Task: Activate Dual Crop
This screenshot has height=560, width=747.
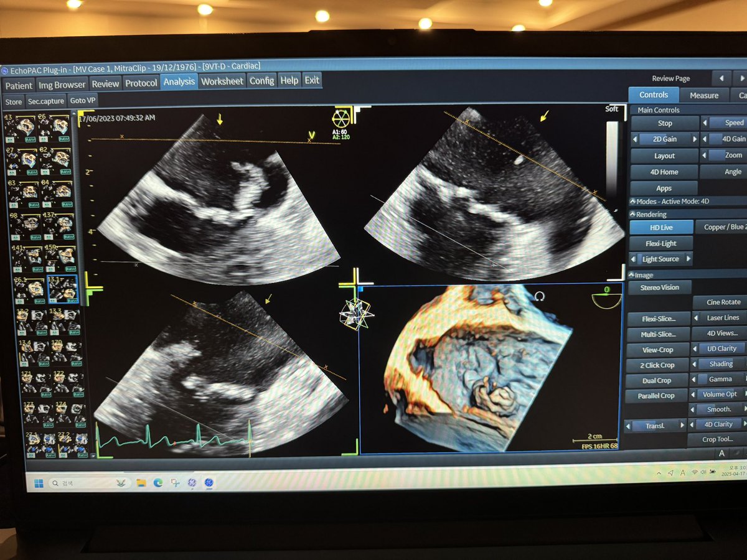Action: (657, 381)
